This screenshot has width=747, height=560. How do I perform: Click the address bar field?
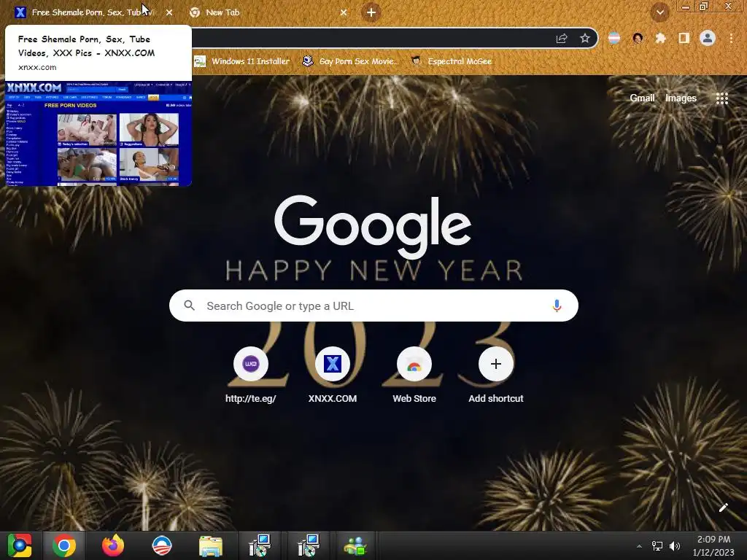[x=371, y=38]
